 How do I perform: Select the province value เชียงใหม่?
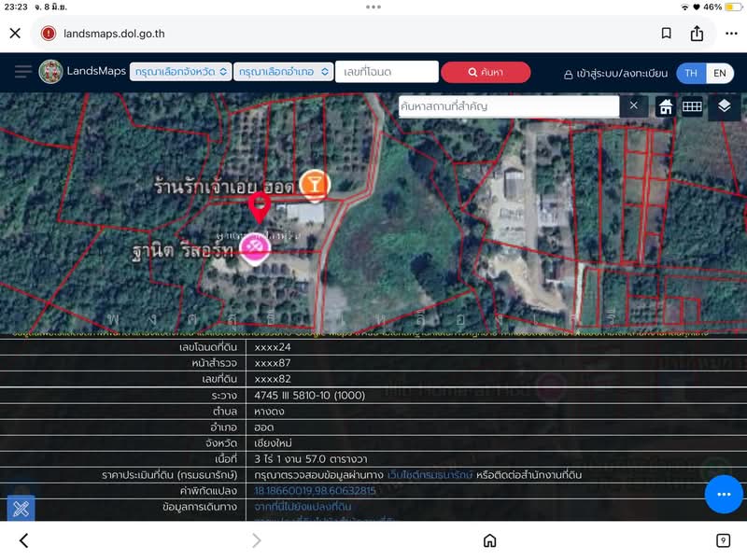click(273, 442)
